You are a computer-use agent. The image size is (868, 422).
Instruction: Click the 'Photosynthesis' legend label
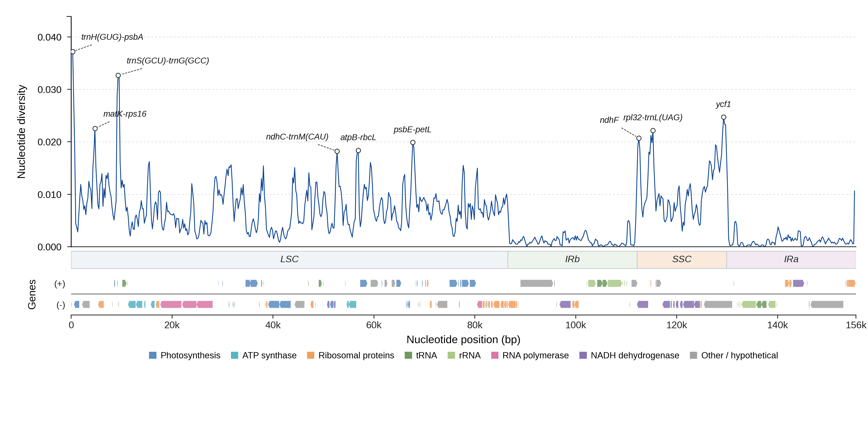(x=190, y=355)
